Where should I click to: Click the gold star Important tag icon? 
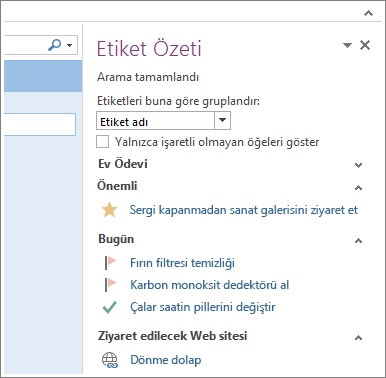(x=109, y=210)
